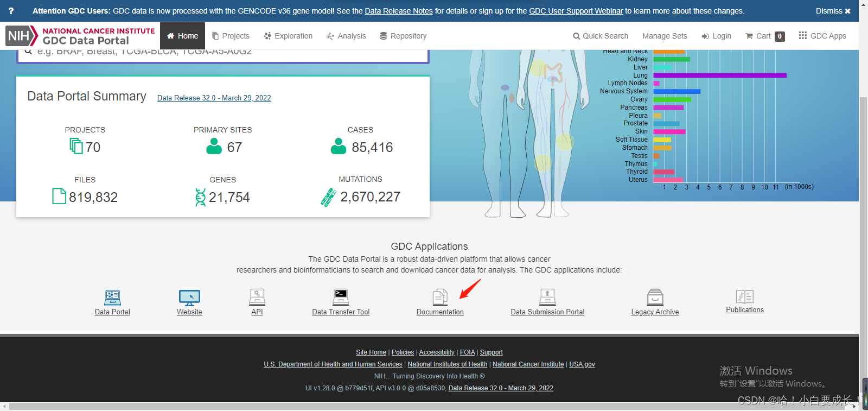Click the Mutations chromosome icon

(x=328, y=198)
